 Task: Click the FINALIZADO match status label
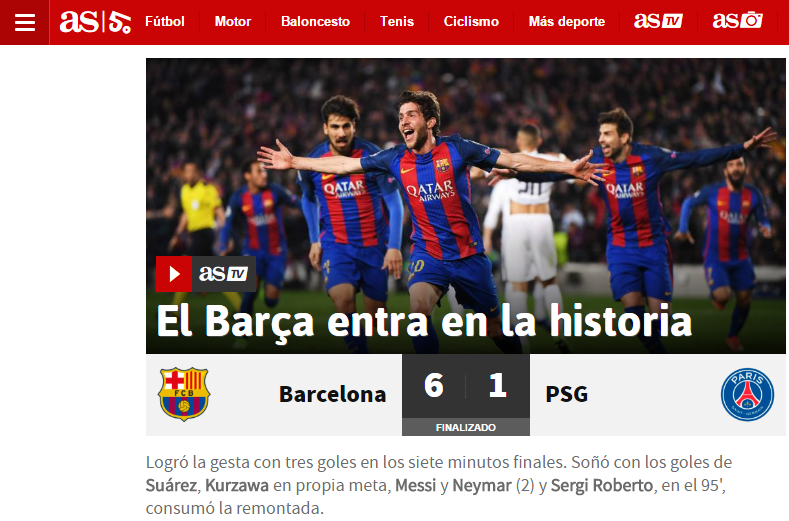[x=465, y=427]
